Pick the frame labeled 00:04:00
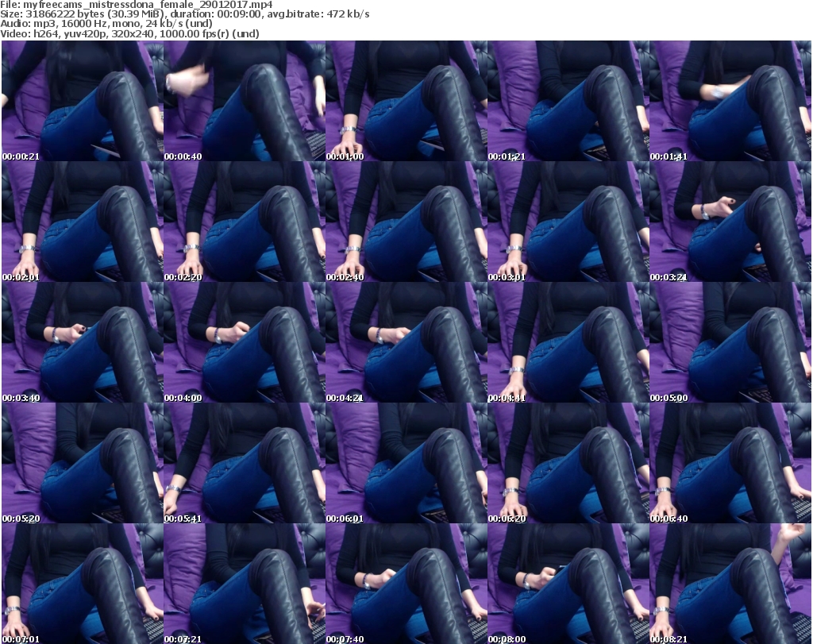Screen dimensions: 813x644 coord(245,343)
